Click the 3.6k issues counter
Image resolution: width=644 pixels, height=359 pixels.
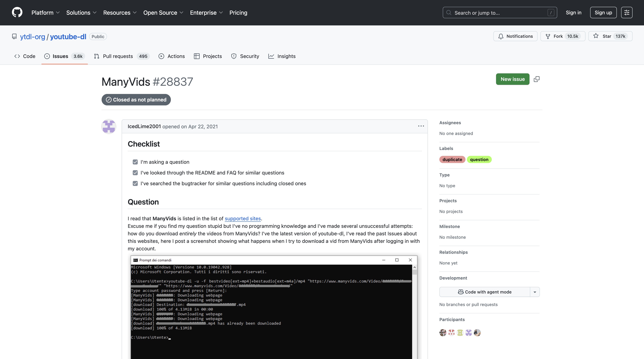pyautogui.click(x=78, y=56)
